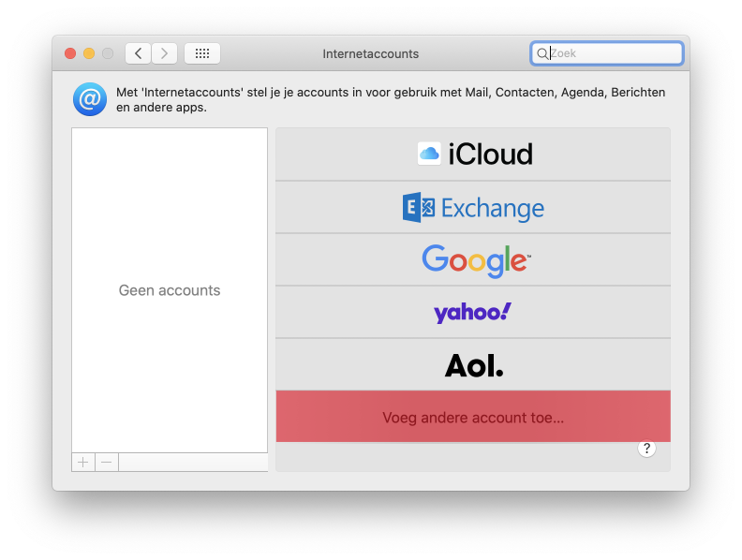Click the magnifying glass in search box

(x=542, y=53)
